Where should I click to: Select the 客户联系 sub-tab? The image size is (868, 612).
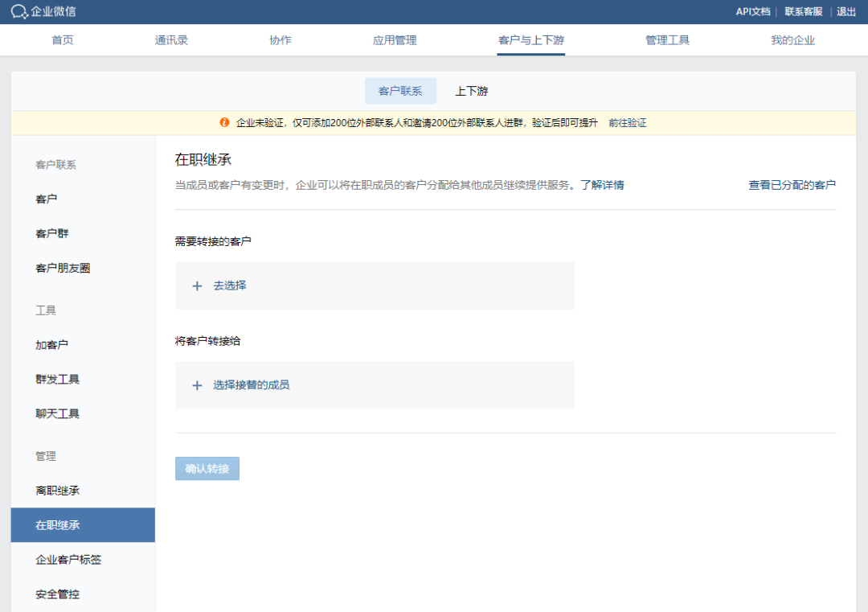tap(400, 91)
